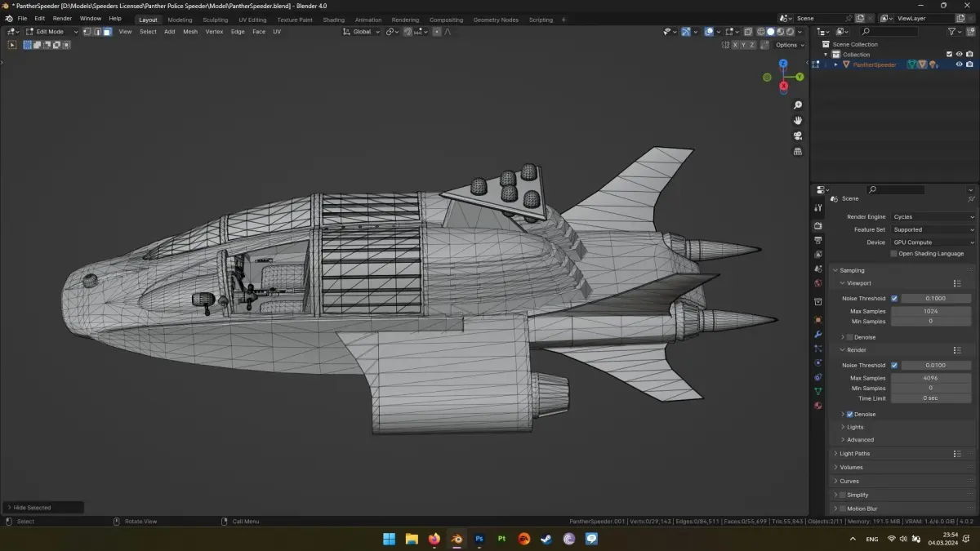Toggle Render Noise Threshold checkbox
This screenshot has width=980, height=551.
(x=894, y=366)
